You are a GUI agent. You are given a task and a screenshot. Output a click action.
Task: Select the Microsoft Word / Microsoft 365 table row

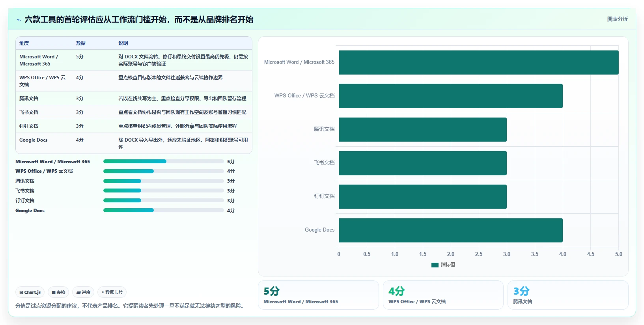click(134, 60)
